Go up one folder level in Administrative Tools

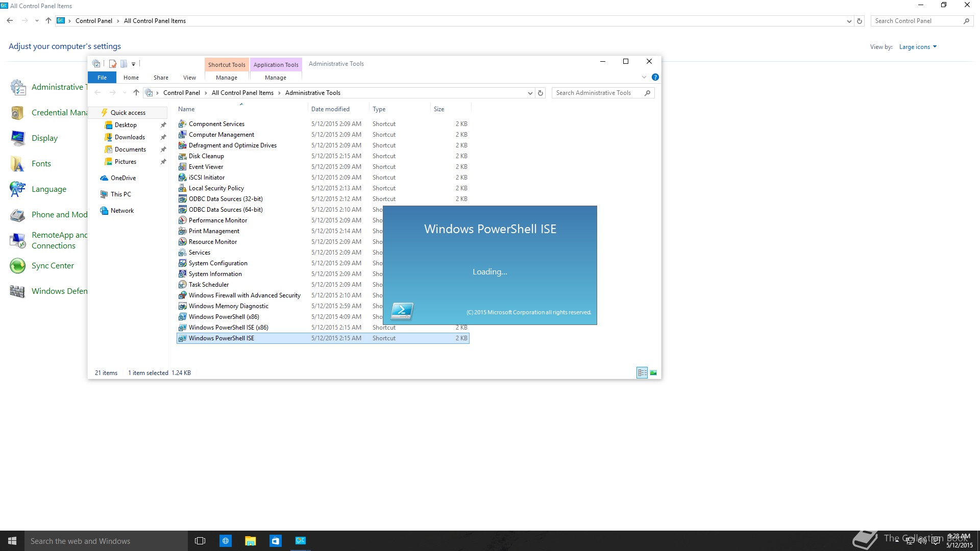point(136,93)
